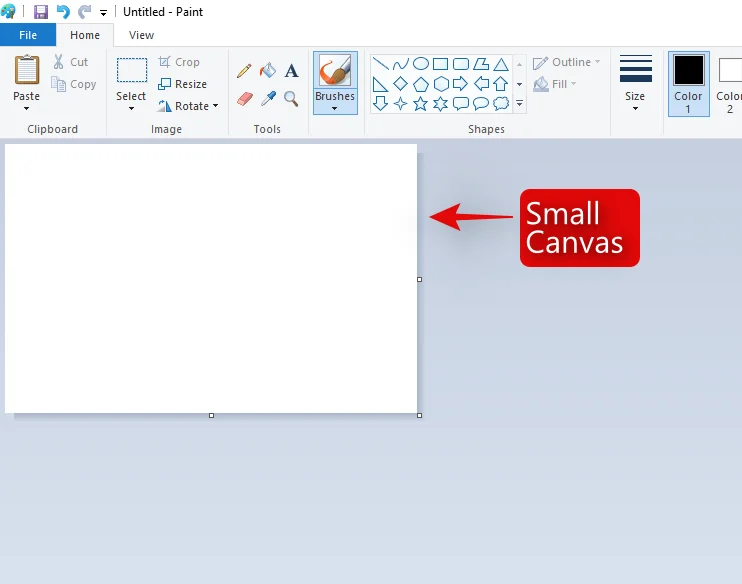Choose the Five-point star shape
Screen dimensions: 742x584
tap(421, 103)
